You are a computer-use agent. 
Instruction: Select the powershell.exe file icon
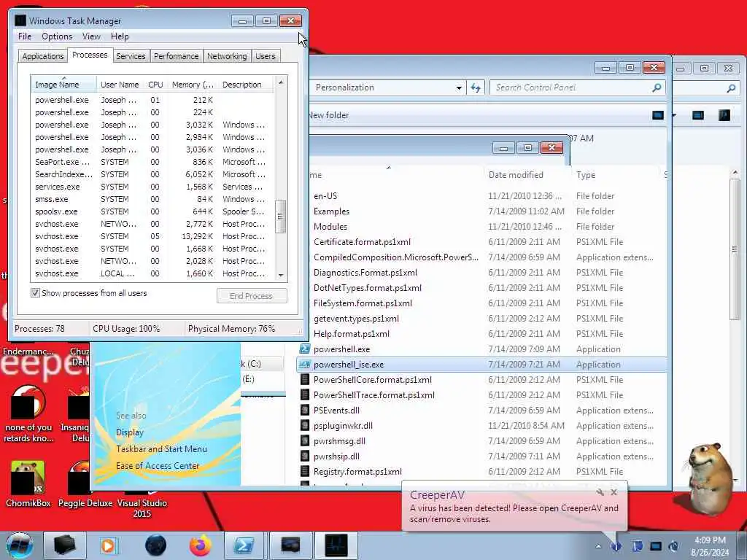point(305,349)
